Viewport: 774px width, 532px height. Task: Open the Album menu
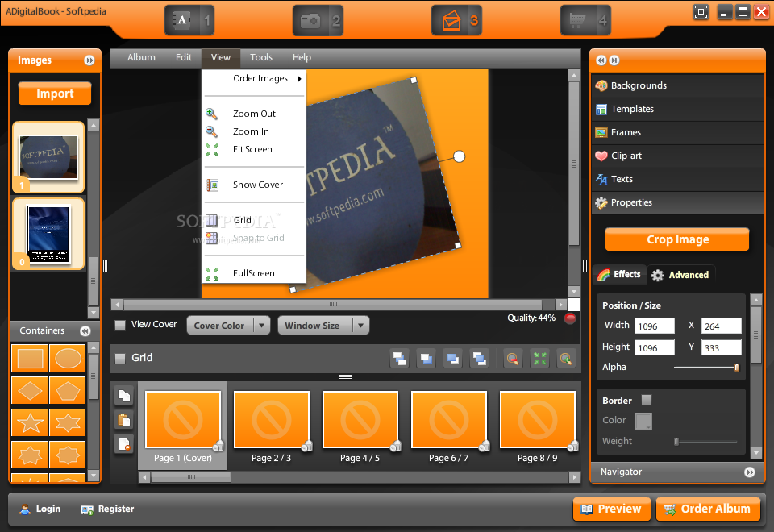[x=141, y=58]
